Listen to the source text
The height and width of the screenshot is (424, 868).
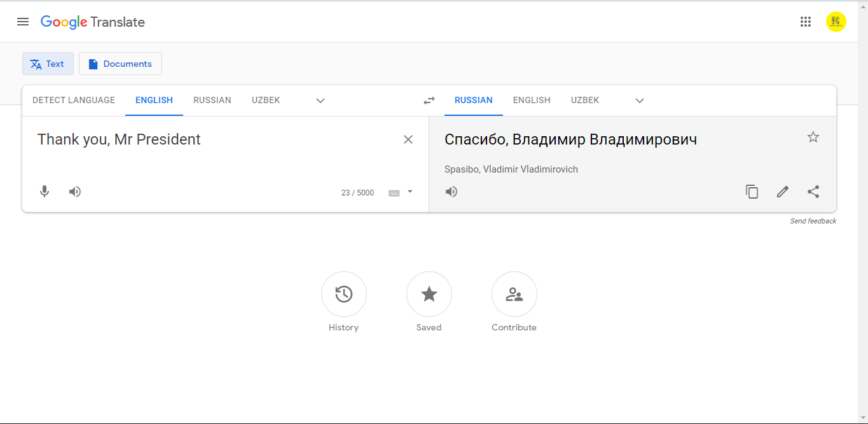(x=75, y=192)
